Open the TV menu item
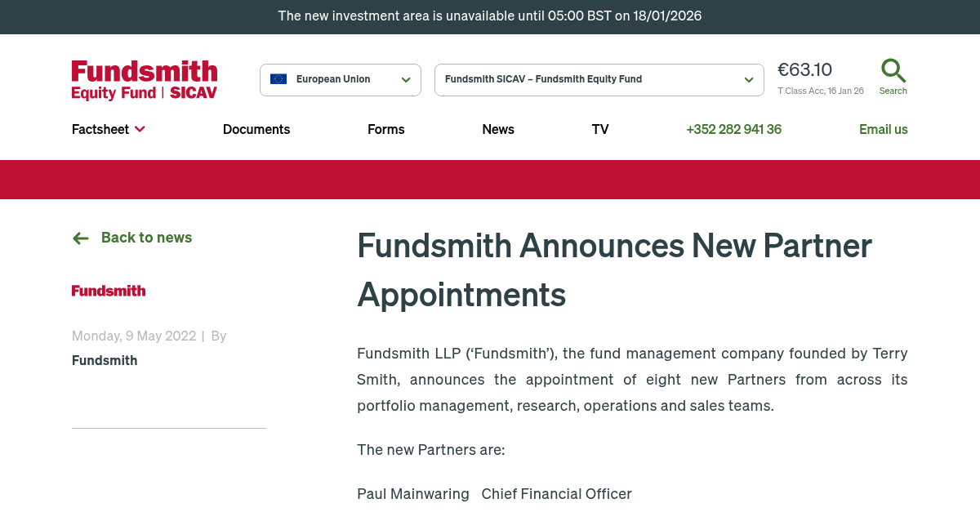This screenshot has width=980, height=512. tap(600, 129)
